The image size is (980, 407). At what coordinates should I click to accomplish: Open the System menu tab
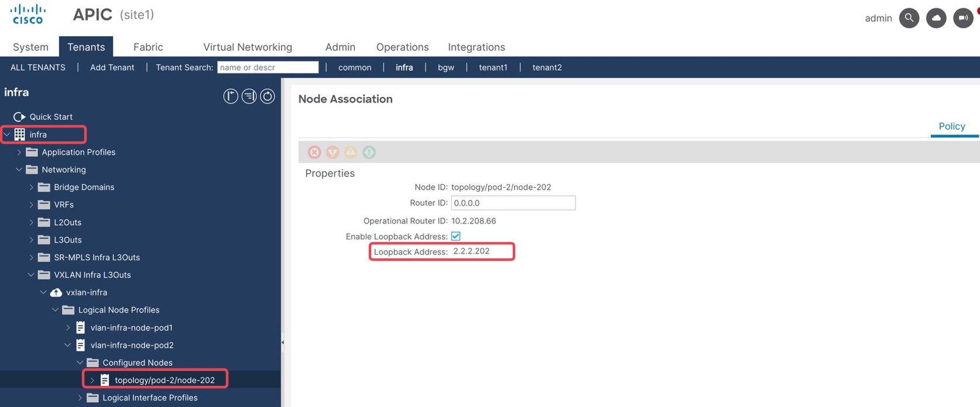pyautogui.click(x=30, y=47)
